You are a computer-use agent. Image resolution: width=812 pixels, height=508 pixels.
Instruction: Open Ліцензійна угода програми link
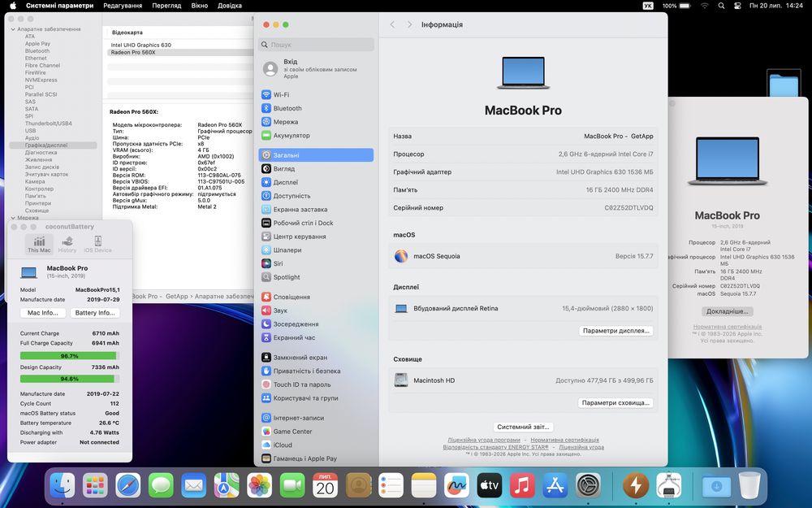click(x=484, y=440)
